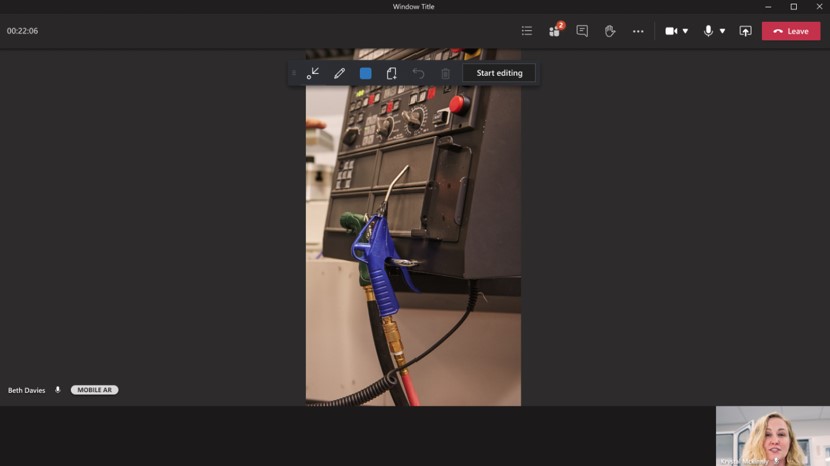Click the self-view video thumbnail

coord(773,436)
